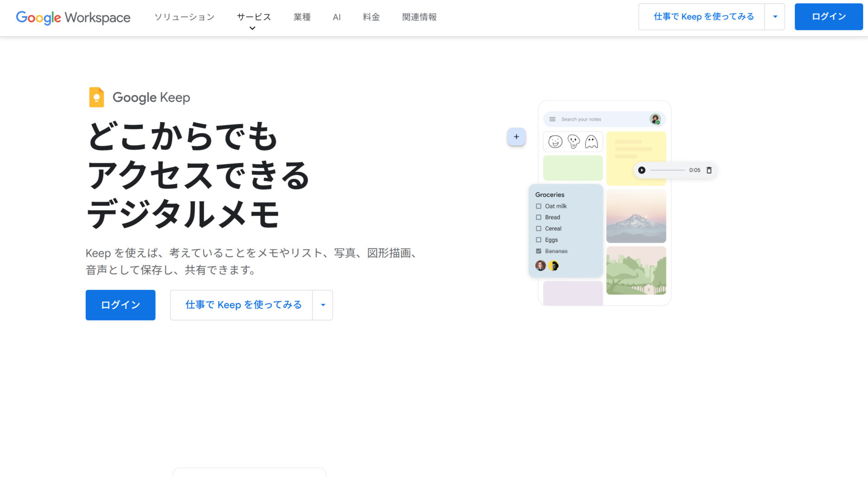The height and width of the screenshot is (477, 868).
Task: Click 仕事で Keep を使ってみる below the description
Action: [243, 305]
